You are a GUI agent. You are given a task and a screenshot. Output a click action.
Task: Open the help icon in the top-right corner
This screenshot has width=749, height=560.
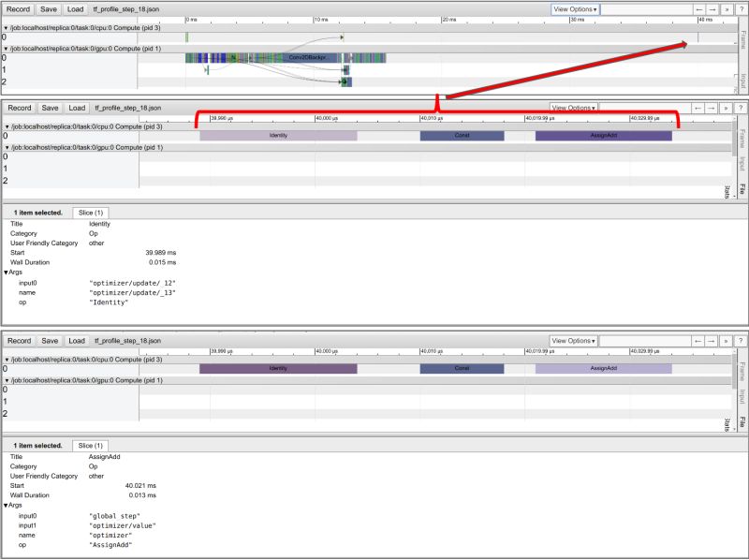742,9
